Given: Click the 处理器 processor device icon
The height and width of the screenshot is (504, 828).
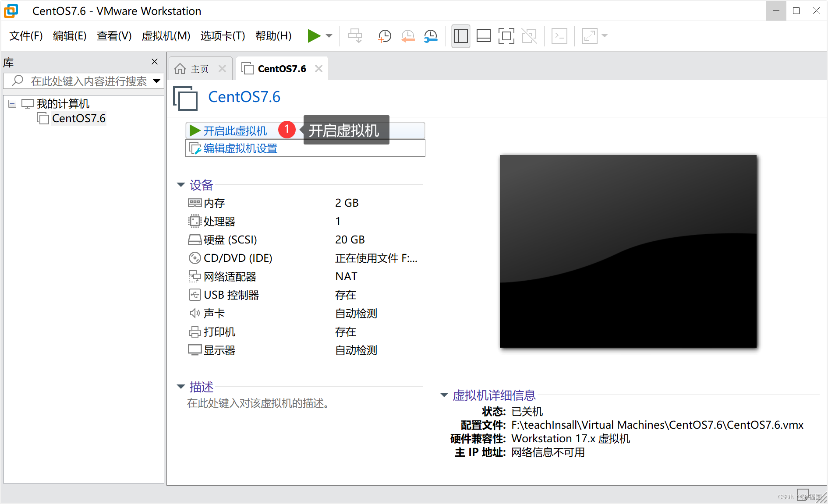Looking at the screenshot, I should (195, 221).
